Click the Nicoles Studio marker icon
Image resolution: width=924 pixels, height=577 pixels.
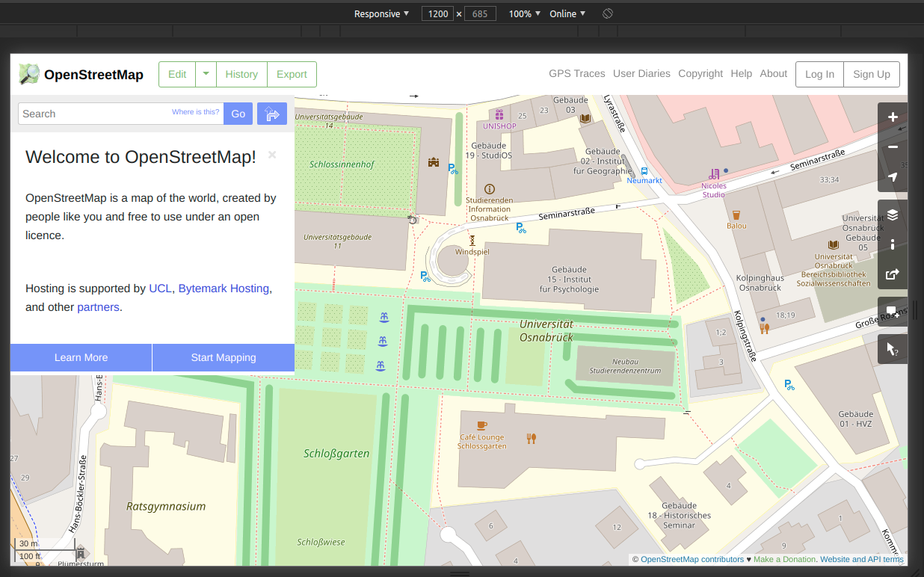pyautogui.click(x=714, y=174)
